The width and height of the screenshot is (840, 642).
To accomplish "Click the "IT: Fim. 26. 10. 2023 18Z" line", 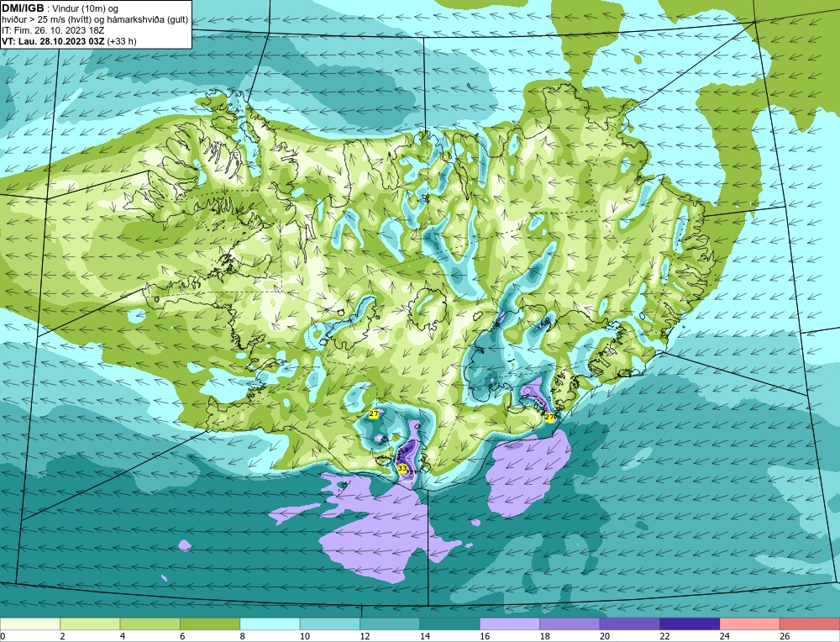I will coord(53,30).
